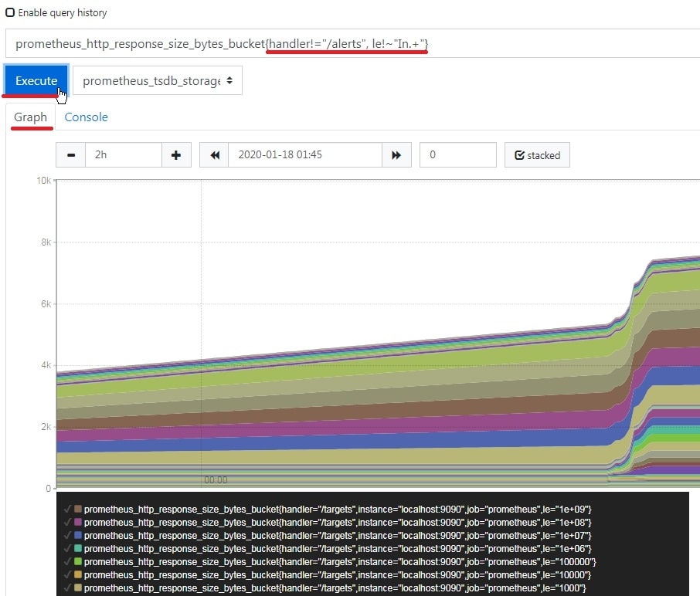Tick the Enable query history checkbox
Screen dimensions: 700x596
10,12
